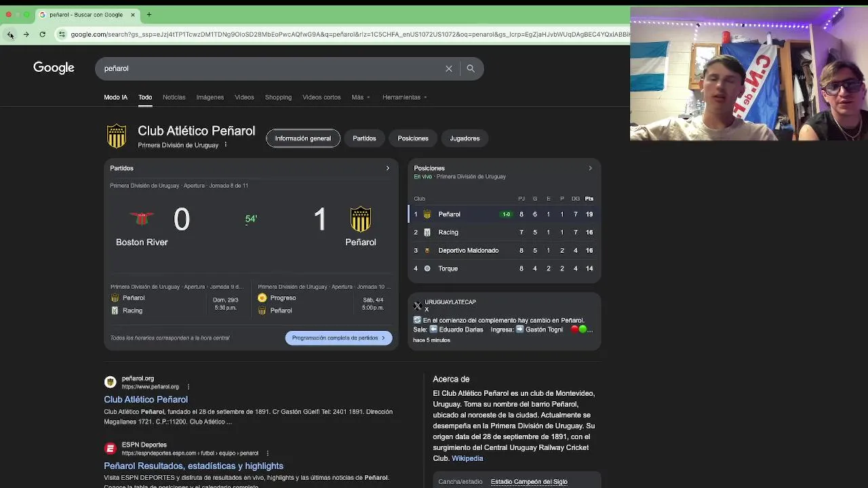868x488 pixels.
Task: Click the X logo on URUGUAYLATECAP post
Action: (418, 305)
